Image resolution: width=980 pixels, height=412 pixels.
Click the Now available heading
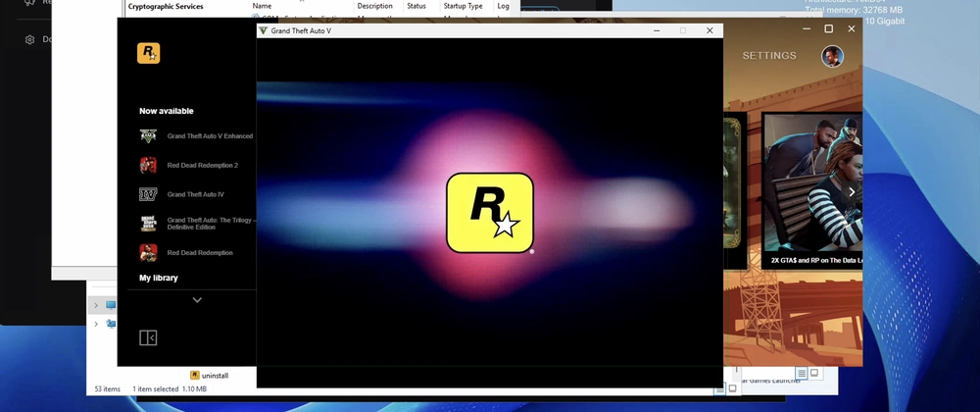click(167, 111)
